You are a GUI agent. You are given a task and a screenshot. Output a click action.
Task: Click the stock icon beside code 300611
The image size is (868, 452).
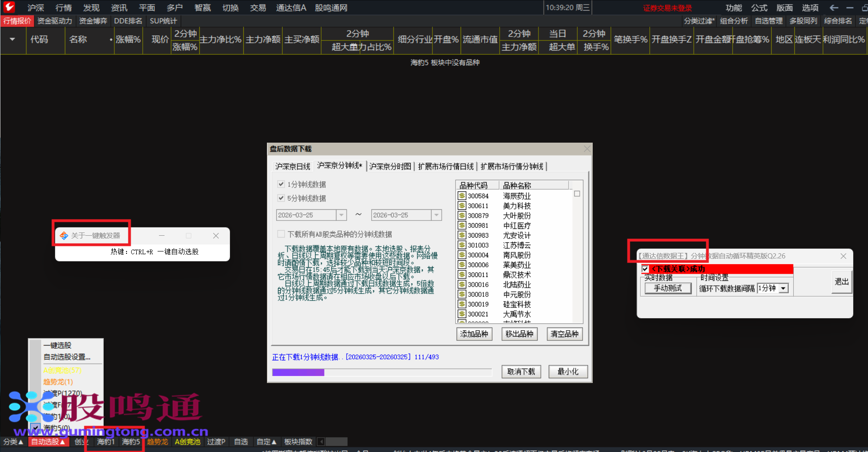pyautogui.click(x=462, y=206)
